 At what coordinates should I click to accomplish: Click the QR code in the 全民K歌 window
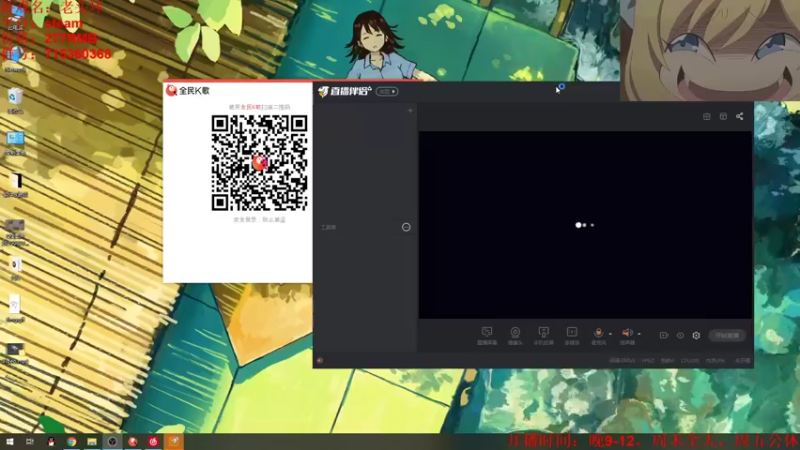tap(260, 162)
